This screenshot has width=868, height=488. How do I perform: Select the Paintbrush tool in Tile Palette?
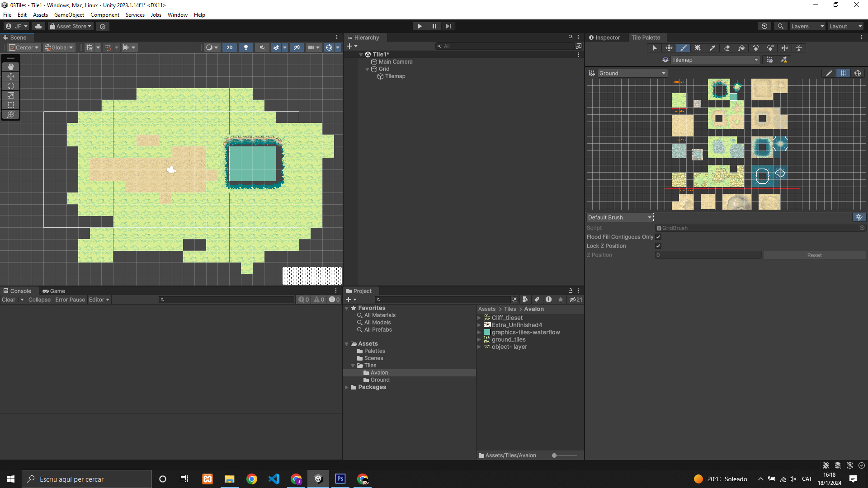point(683,48)
